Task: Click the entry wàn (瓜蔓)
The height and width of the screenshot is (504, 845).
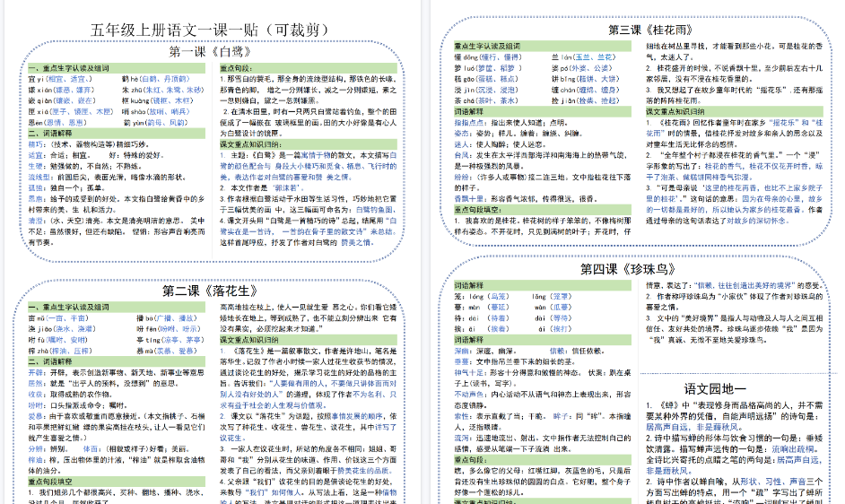Action: pyautogui.click(x=553, y=308)
